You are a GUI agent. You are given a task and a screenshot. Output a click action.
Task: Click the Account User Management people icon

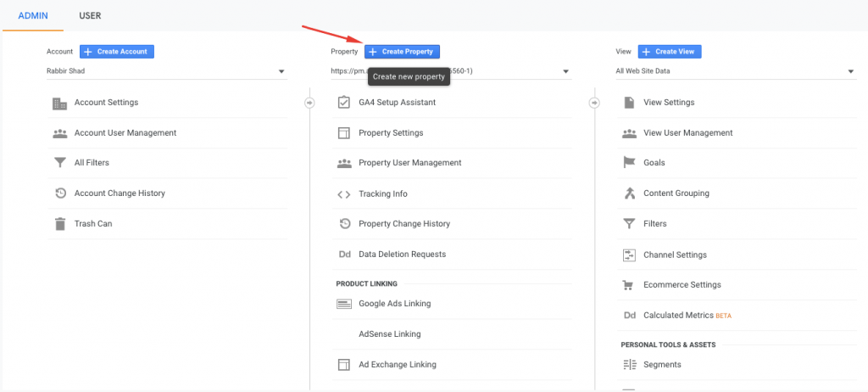(x=59, y=133)
